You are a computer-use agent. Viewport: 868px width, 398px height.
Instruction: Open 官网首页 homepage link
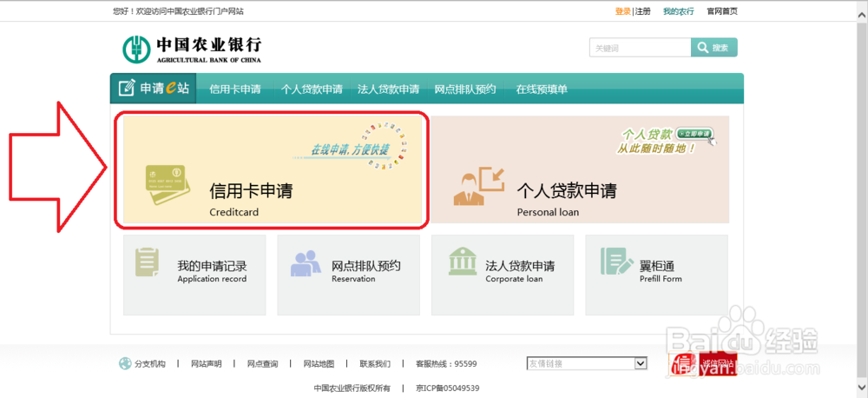point(722,11)
